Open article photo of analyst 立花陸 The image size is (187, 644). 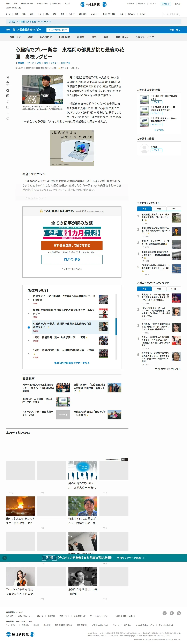(43, 90)
